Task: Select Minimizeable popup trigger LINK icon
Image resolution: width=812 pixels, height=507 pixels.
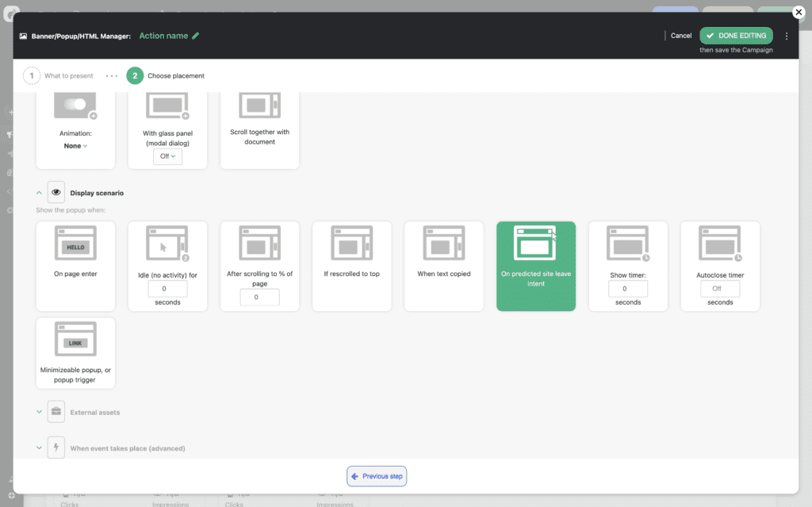Action: point(75,339)
